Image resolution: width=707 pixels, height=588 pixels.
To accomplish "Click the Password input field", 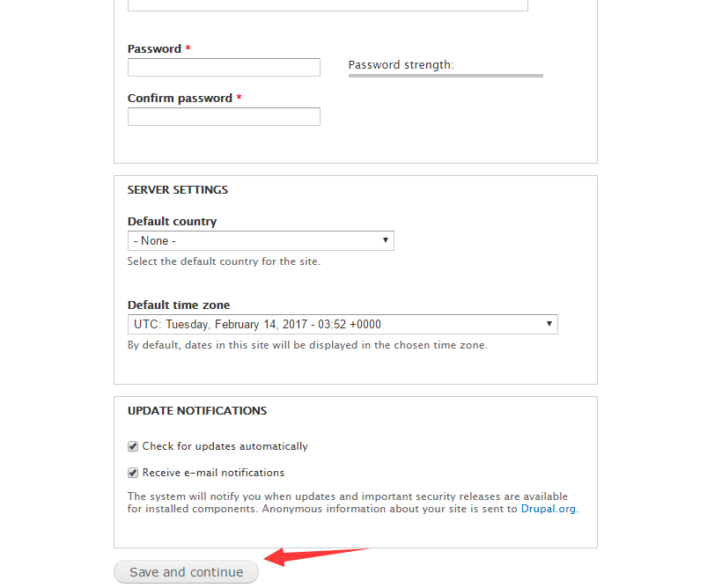I will (224, 67).
